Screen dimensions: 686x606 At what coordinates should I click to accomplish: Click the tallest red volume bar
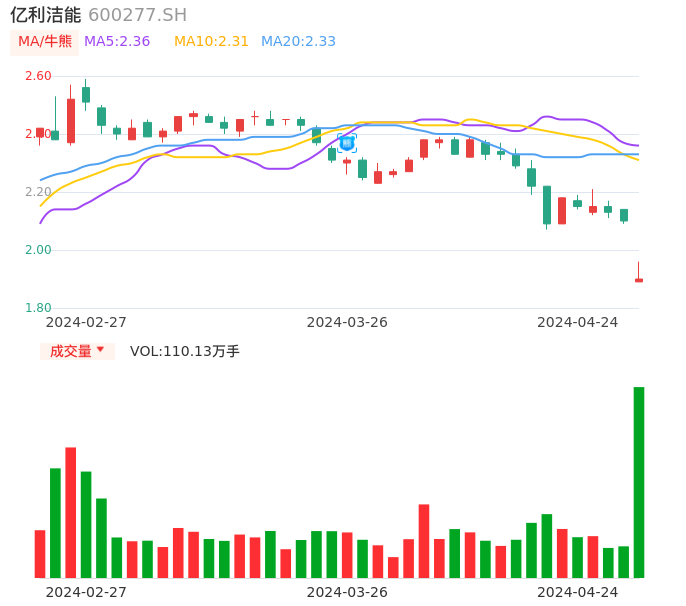click(x=71, y=512)
